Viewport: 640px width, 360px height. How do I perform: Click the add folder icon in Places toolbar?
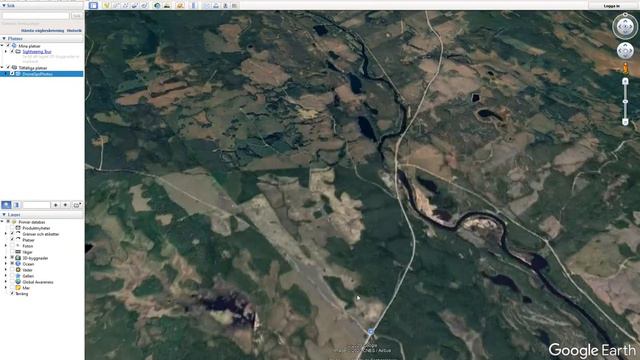77,205
